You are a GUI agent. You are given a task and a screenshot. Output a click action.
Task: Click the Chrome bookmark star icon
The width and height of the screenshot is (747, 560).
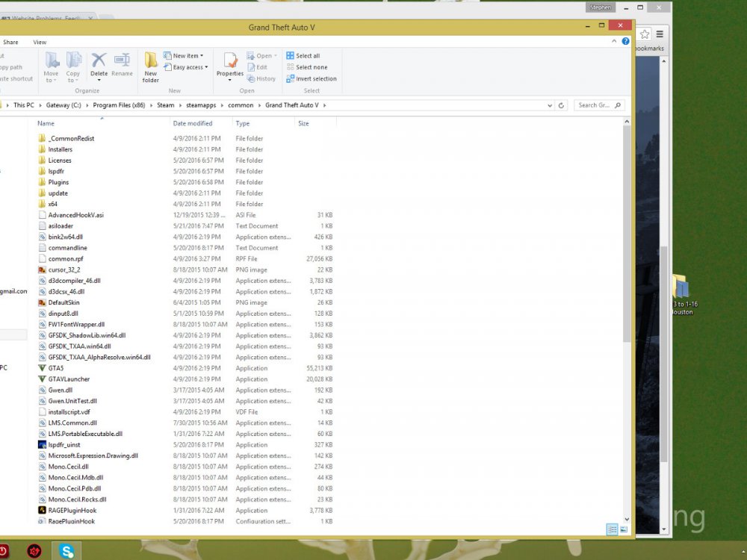(x=645, y=34)
